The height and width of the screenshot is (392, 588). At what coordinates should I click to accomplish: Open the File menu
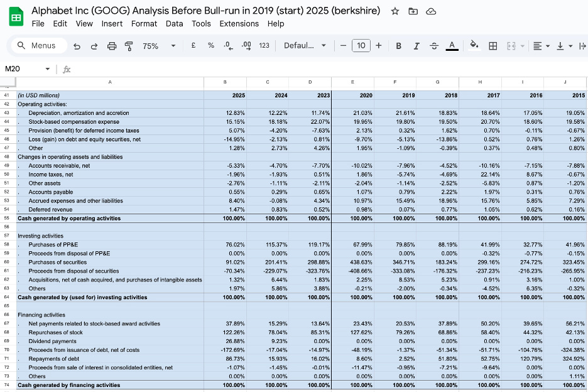click(38, 24)
